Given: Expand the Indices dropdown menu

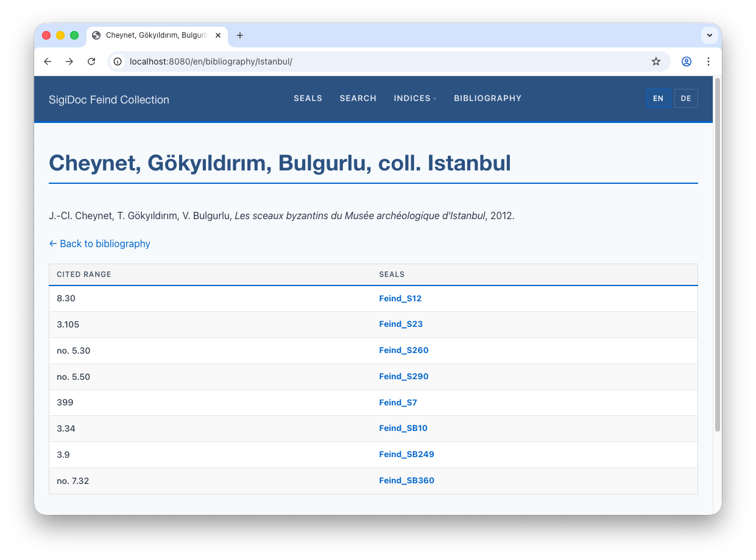Looking at the screenshot, I should point(415,99).
